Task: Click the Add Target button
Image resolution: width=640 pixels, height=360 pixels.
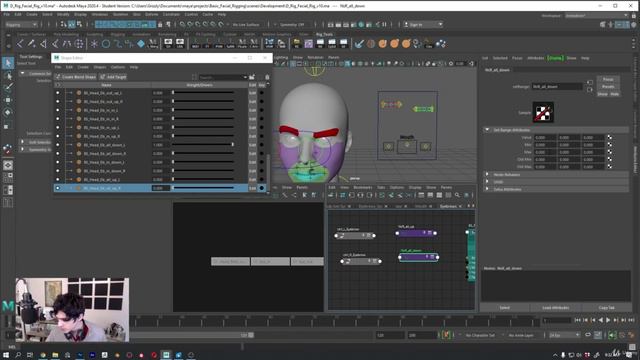Action: (x=113, y=77)
